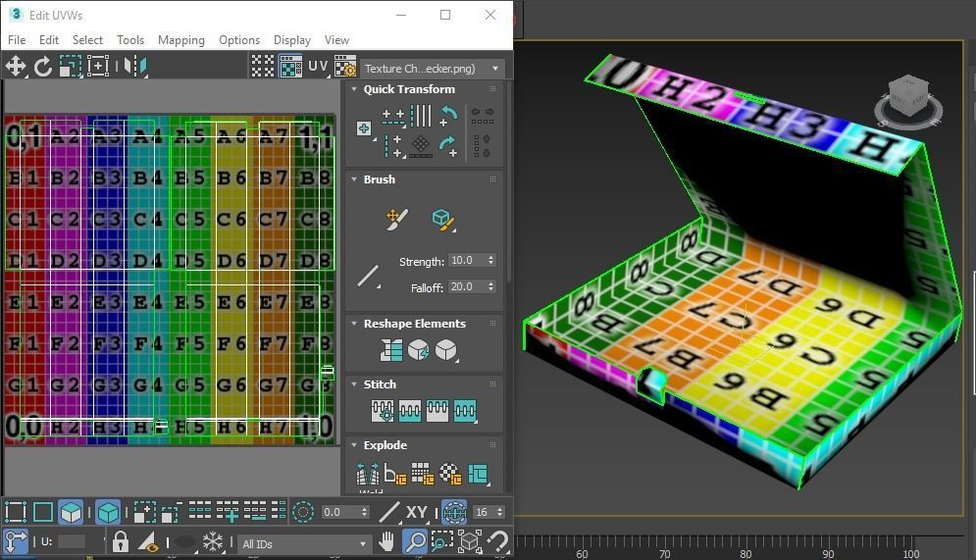This screenshot has height=560, width=976.
Task: Open the File menu
Action: pos(17,40)
